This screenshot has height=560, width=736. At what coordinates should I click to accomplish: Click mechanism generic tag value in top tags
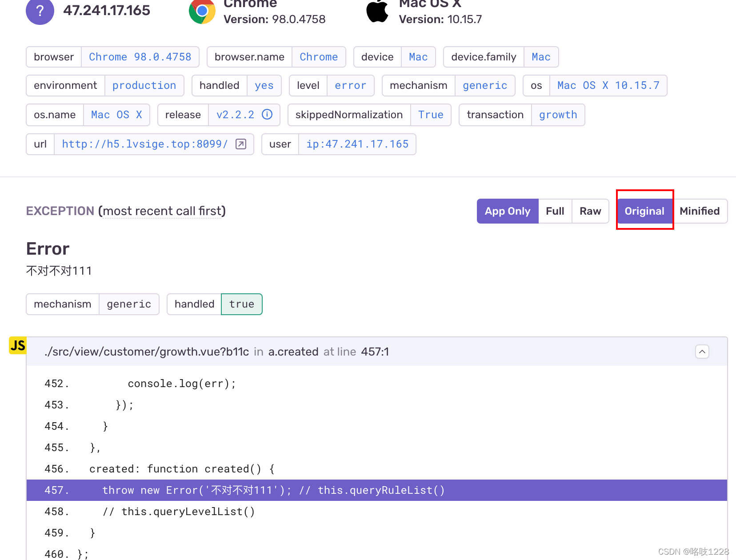click(485, 85)
